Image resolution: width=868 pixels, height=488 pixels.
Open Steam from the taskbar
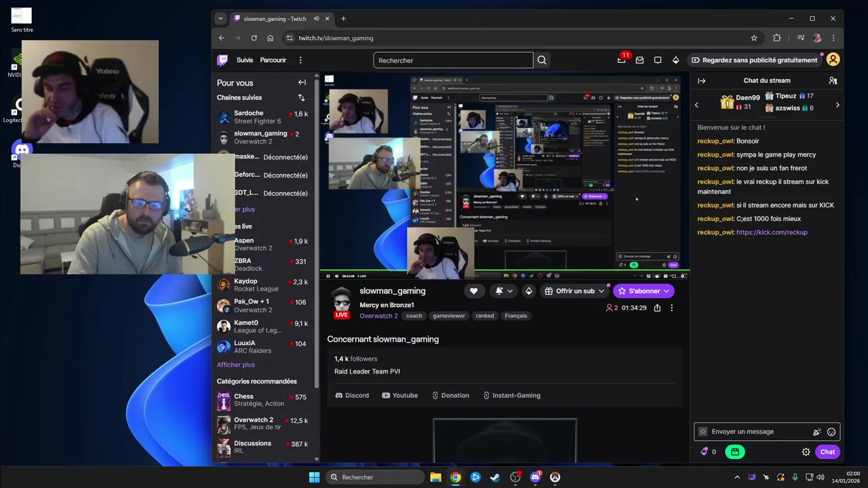tap(495, 477)
